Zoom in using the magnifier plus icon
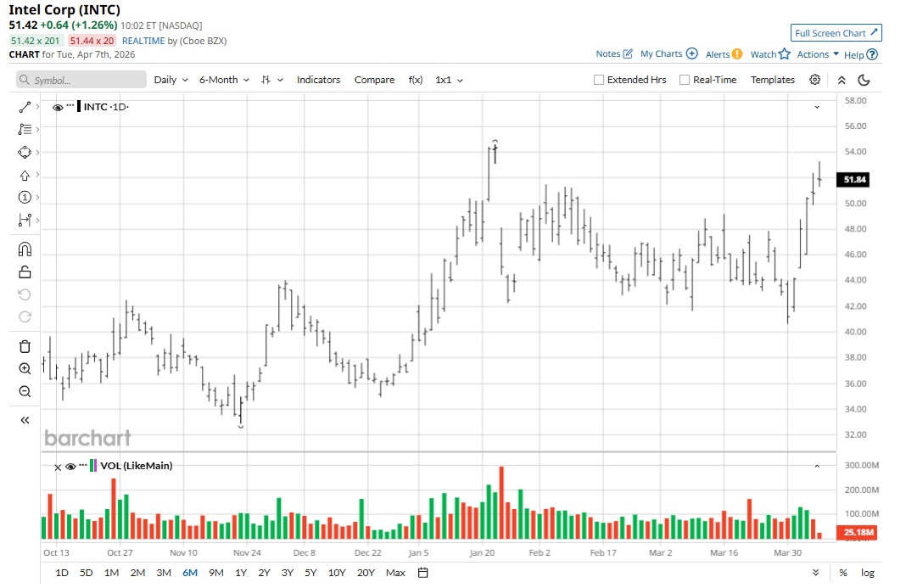Viewport: 917px width, 588px height. 25,369
